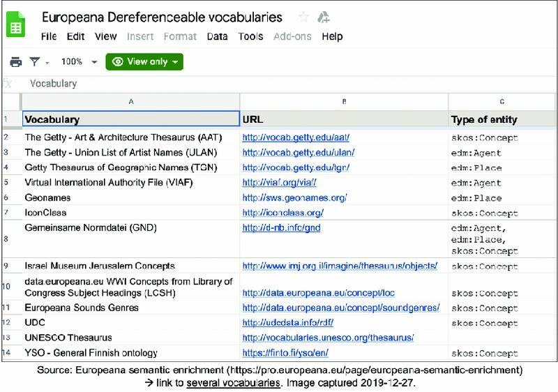Screen dimensions: 558x392
Task: Open the Format menu
Action: pyautogui.click(x=180, y=36)
